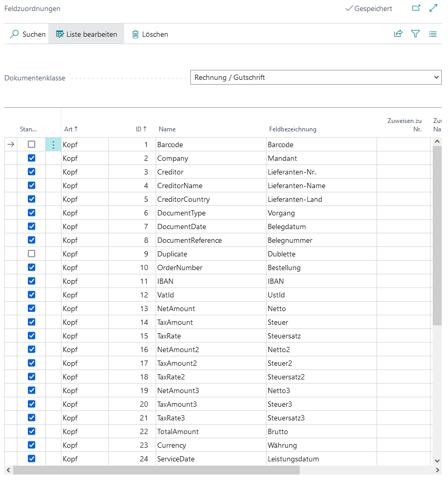Click the Löschen trash can icon
The width and height of the screenshot is (448, 484).
pyautogui.click(x=135, y=34)
